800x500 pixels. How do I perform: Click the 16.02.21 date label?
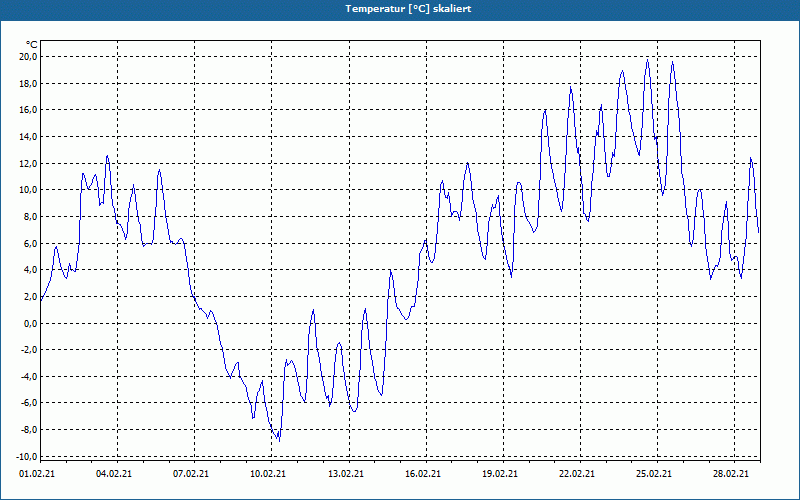pyautogui.click(x=423, y=473)
